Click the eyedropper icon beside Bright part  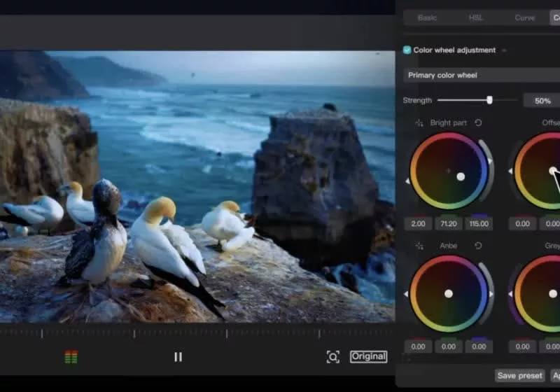click(419, 123)
